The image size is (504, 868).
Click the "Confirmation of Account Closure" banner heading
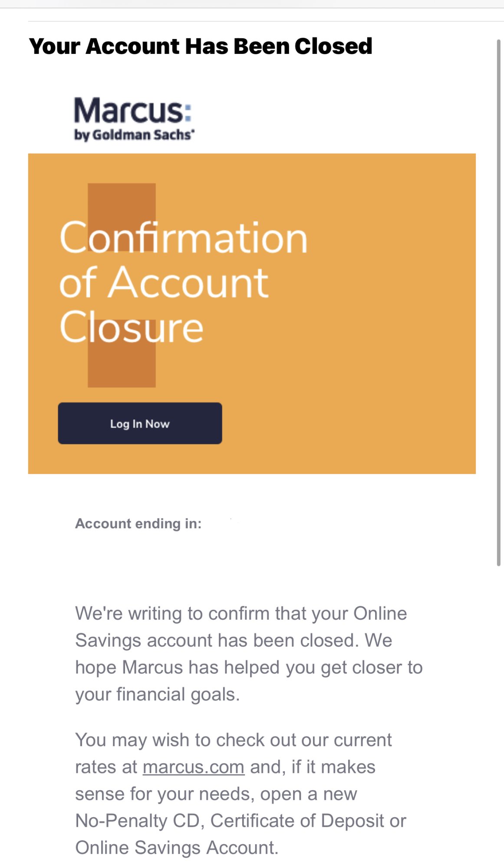[x=183, y=282]
